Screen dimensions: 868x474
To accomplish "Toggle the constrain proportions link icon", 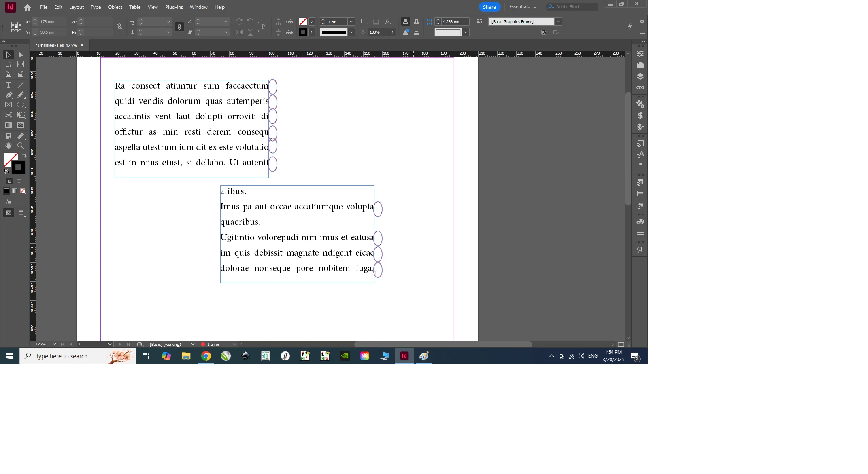I will (x=119, y=27).
